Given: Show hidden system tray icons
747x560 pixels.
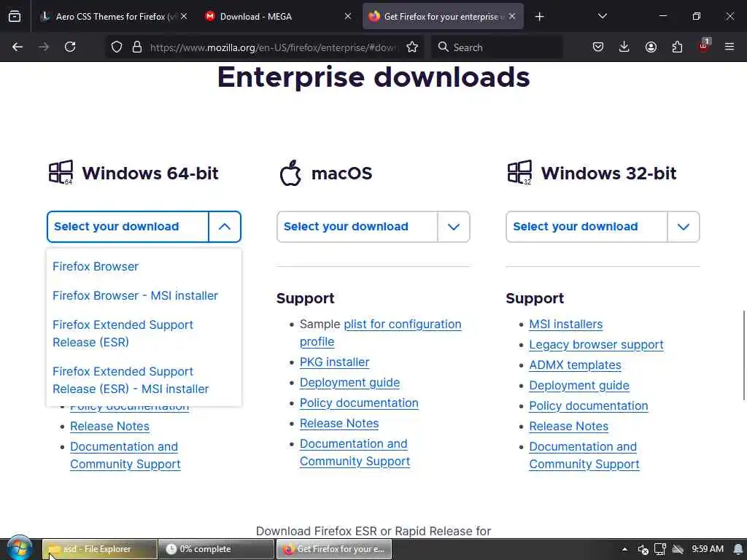Looking at the screenshot, I should point(624,549).
